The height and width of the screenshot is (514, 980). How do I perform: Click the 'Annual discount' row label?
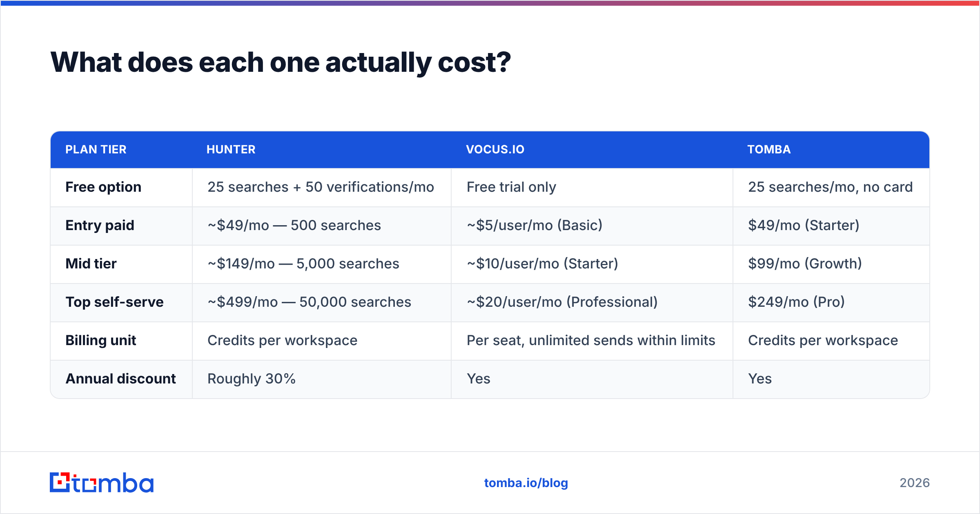click(x=121, y=379)
